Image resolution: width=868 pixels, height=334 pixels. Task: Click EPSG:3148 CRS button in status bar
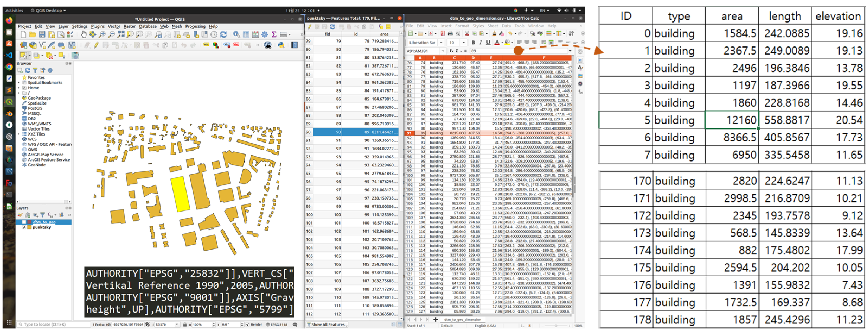(x=277, y=325)
